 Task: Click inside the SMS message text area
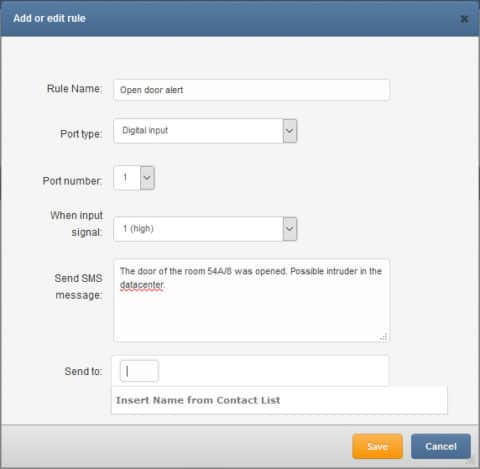click(251, 301)
